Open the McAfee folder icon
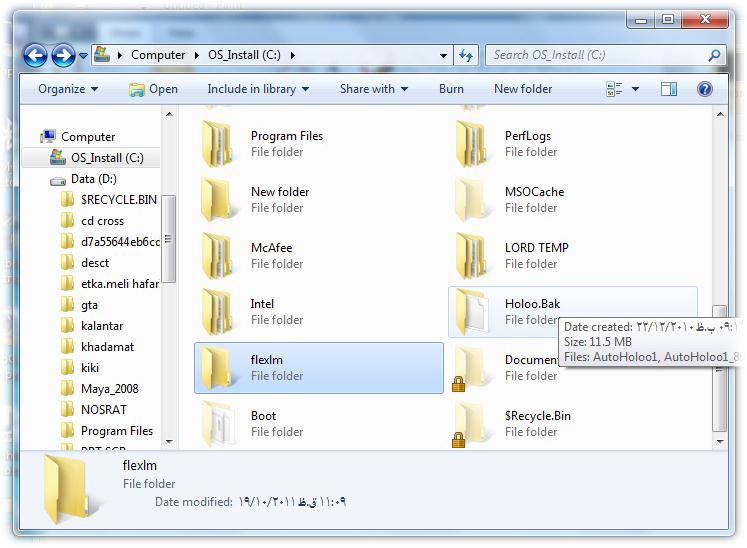Screen dimensions: 747x548 (x=217, y=256)
